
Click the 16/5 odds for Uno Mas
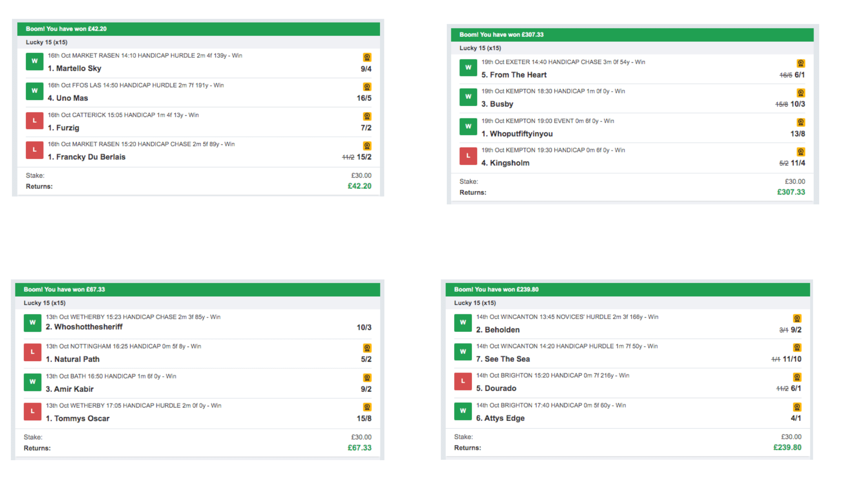pyautogui.click(x=364, y=98)
